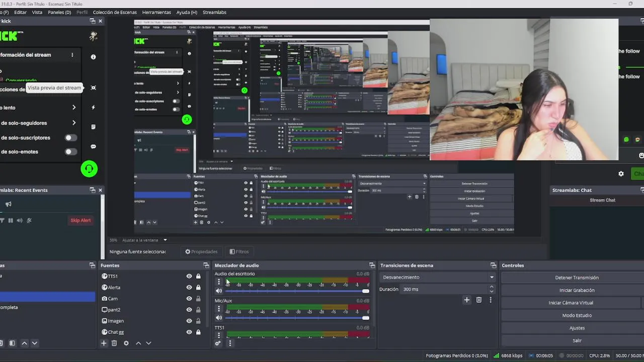Toggle solo-emotes mode switch
This screenshot has height=362, width=644.
pos(70,152)
